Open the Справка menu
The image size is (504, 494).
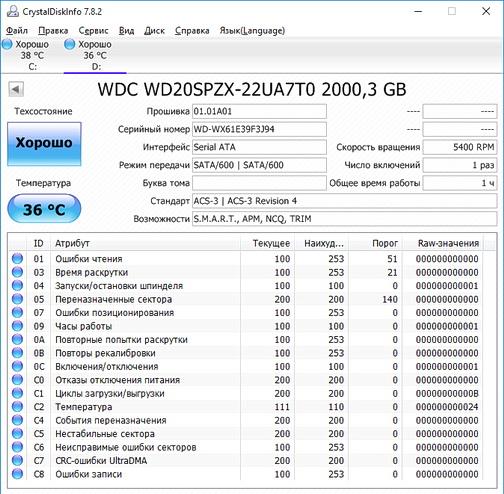point(192,31)
